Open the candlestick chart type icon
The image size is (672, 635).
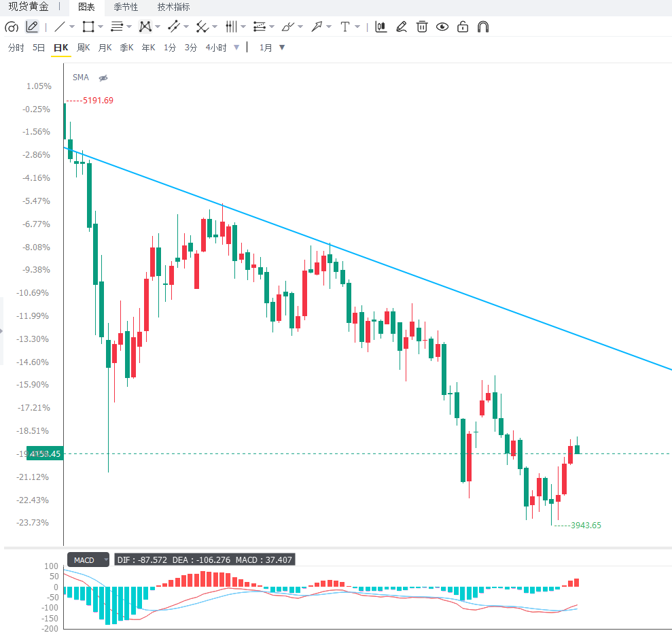[x=381, y=27]
